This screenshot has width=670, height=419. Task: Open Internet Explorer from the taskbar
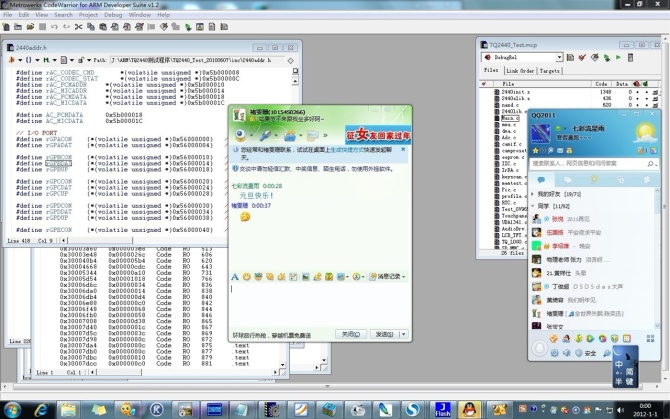pyautogui.click(x=44, y=409)
